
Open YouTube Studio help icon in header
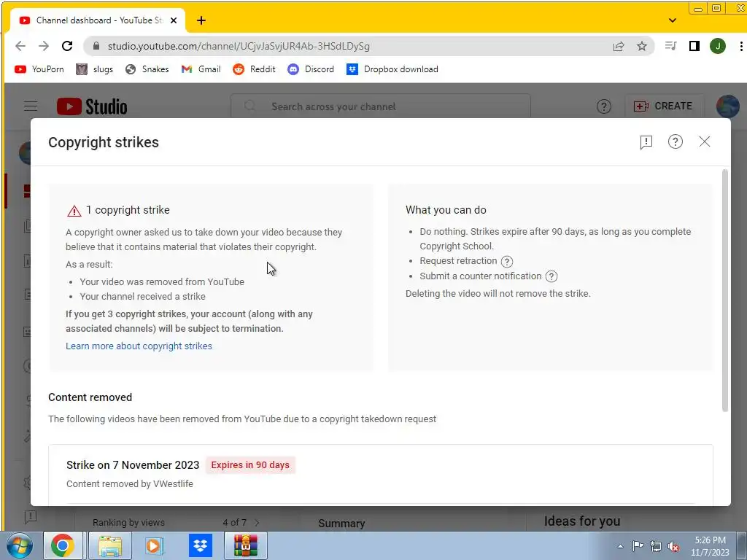(x=603, y=106)
